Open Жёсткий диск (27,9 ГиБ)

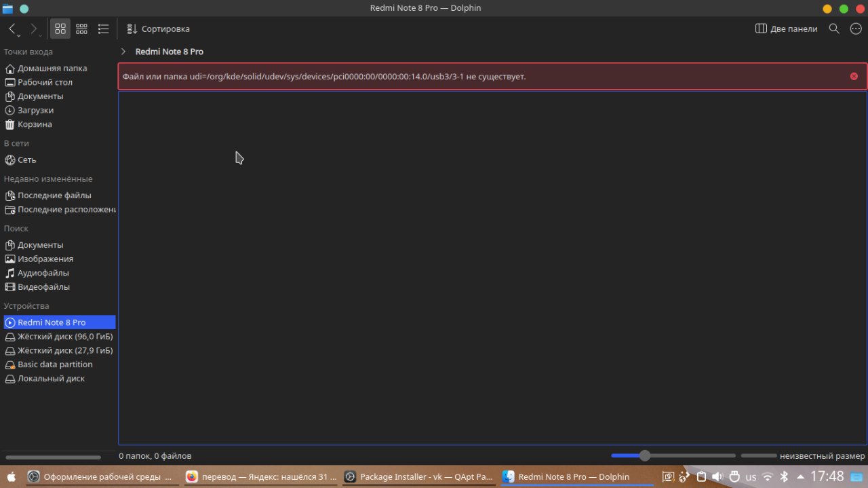[58, 350]
